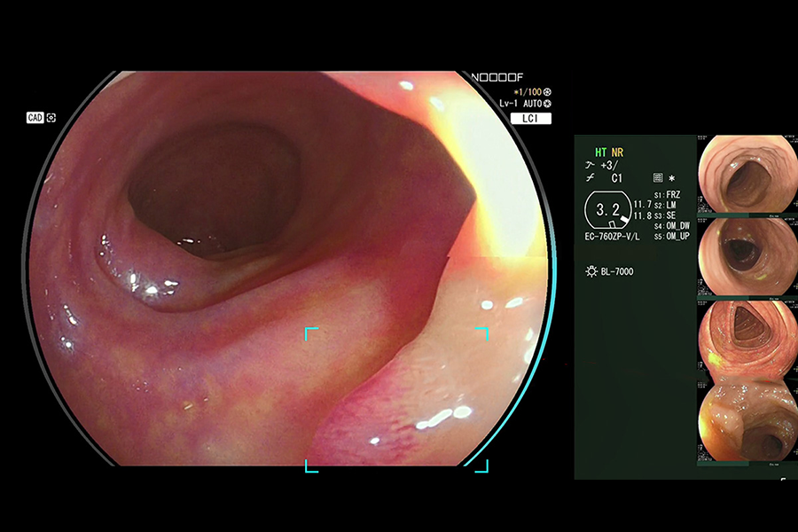Select the S4: OM_DW switch assignment
This screenshot has height=532, width=798.
pyautogui.click(x=672, y=226)
